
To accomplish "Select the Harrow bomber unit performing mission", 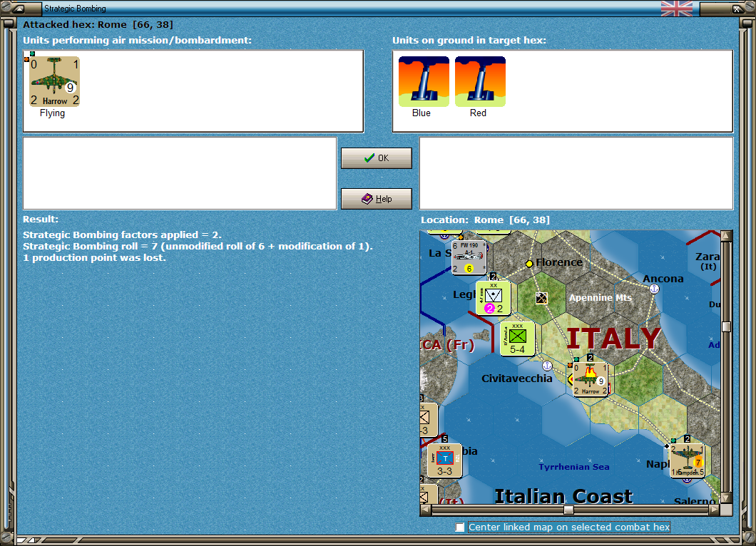I will [x=54, y=81].
